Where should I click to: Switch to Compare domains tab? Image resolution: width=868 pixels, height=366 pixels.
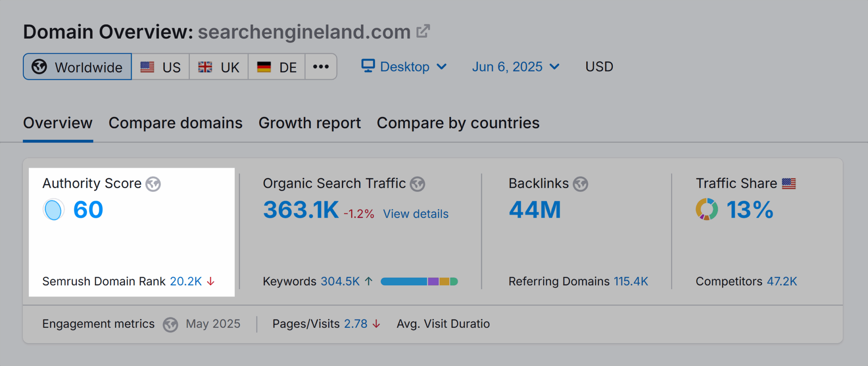pos(175,123)
